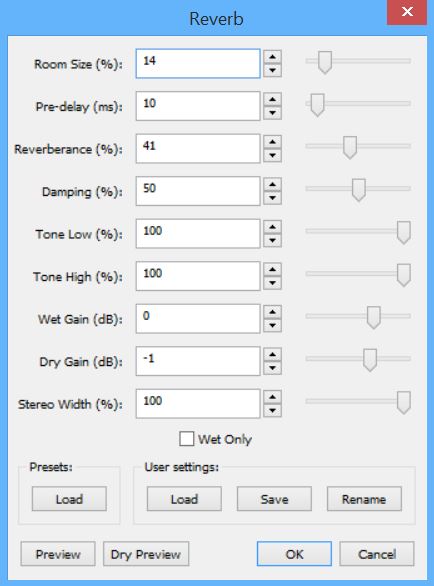Save current User settings
The height and width of the screenshot is (586, 434).
pyautogui.click(x=274, y=499)
